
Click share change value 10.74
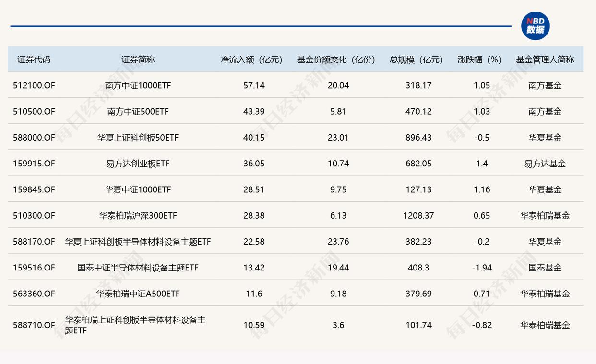coord(338,164)
